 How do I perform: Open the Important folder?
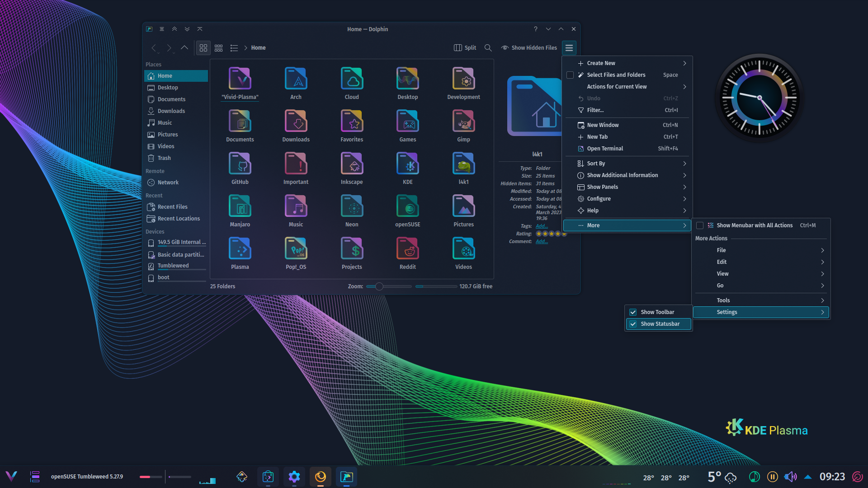click(296, 169)
